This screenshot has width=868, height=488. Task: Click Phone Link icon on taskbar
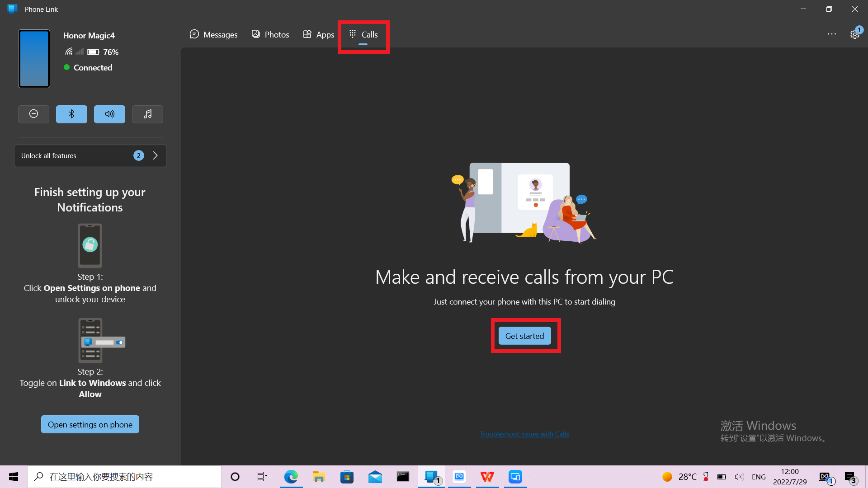click(x=431, y=477)
